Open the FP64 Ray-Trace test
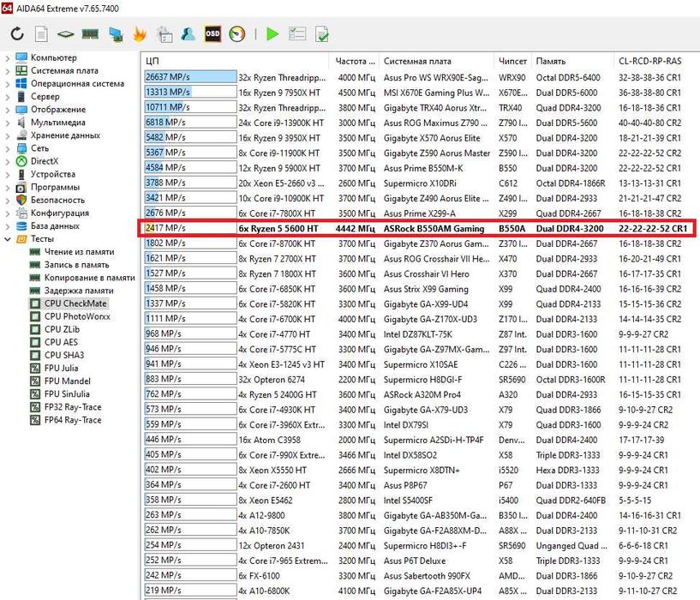 [73, 420]
